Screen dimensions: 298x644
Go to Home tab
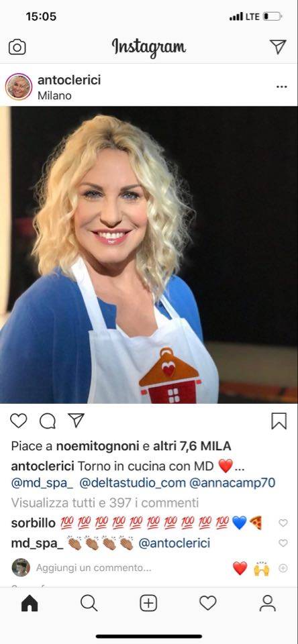tap(30, 603)
